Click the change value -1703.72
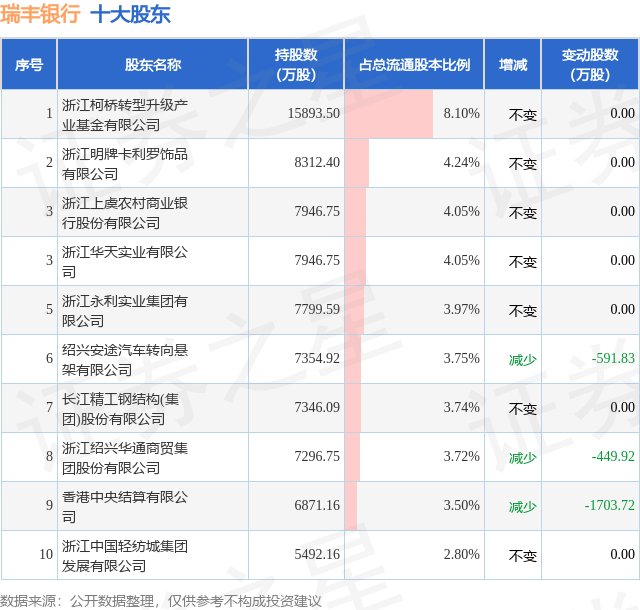640x610 pixels. click(x=610, y=505)
